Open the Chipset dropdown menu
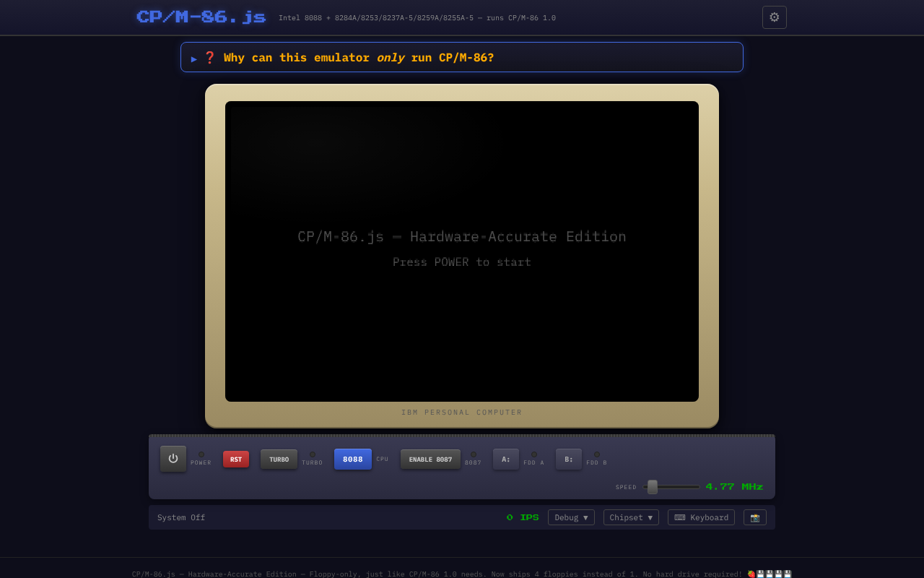 tap(631, 517)
